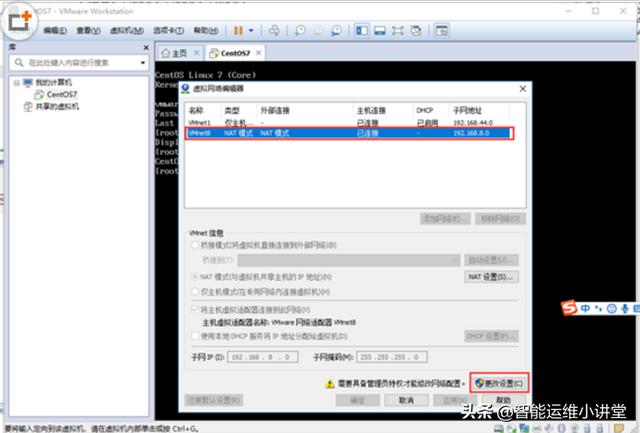Click the hard disk status bar icon

point(498,429)
